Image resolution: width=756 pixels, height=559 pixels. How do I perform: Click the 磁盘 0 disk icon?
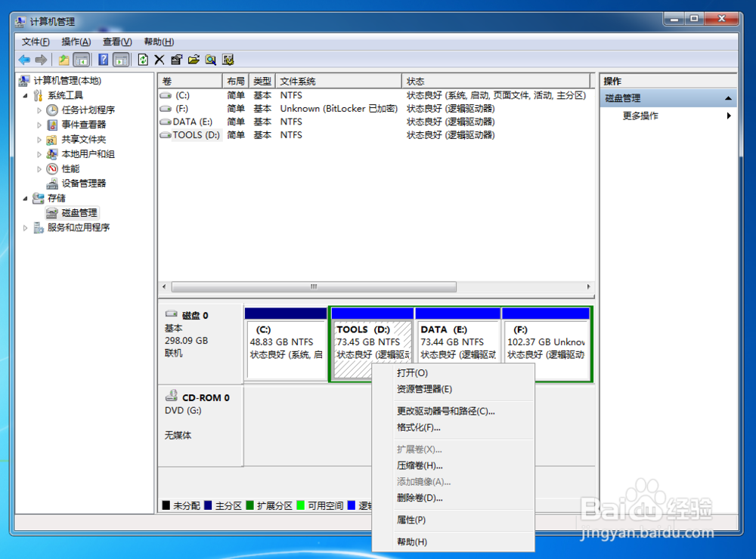(x=172, y=313)
